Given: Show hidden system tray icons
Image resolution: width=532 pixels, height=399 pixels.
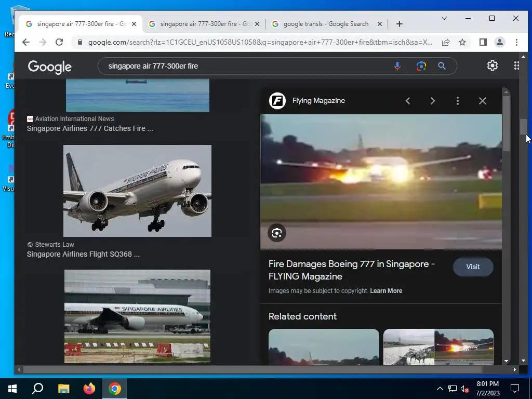Looking at the screenshot, I should click(440, 389).
